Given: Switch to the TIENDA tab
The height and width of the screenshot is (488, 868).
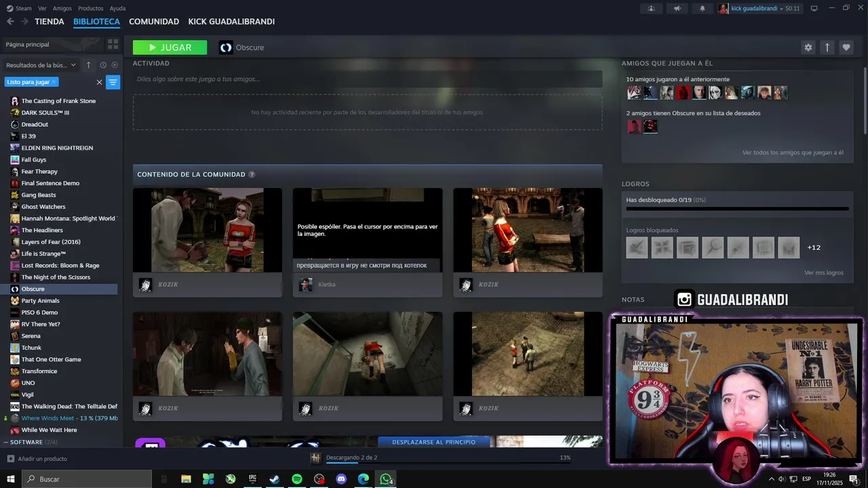Looking at the screenshot, I should [50, 22].
